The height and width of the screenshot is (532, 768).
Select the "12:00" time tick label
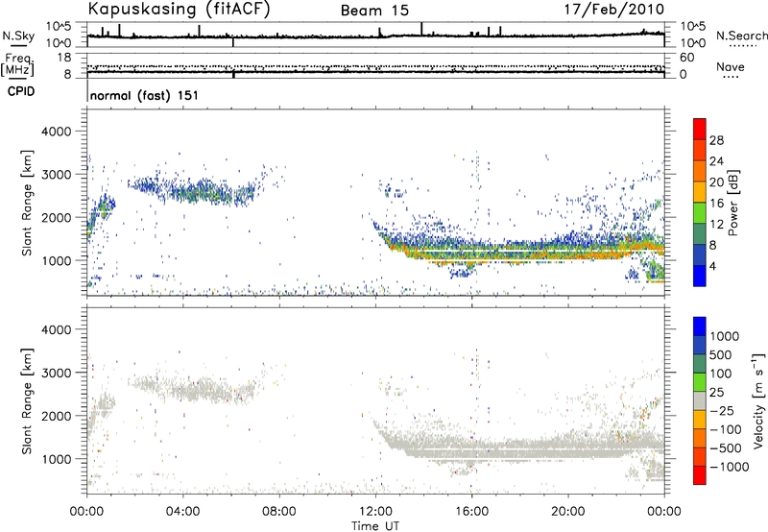(375, 512)
